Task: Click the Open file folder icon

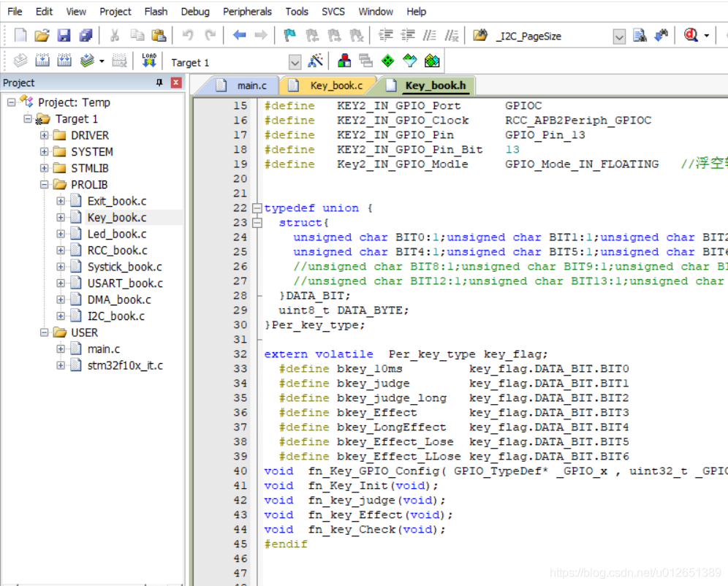Action: 42,35
